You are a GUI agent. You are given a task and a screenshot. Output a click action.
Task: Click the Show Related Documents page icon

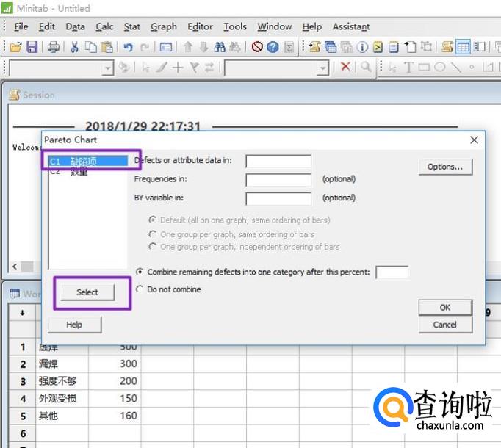point(410,47)
